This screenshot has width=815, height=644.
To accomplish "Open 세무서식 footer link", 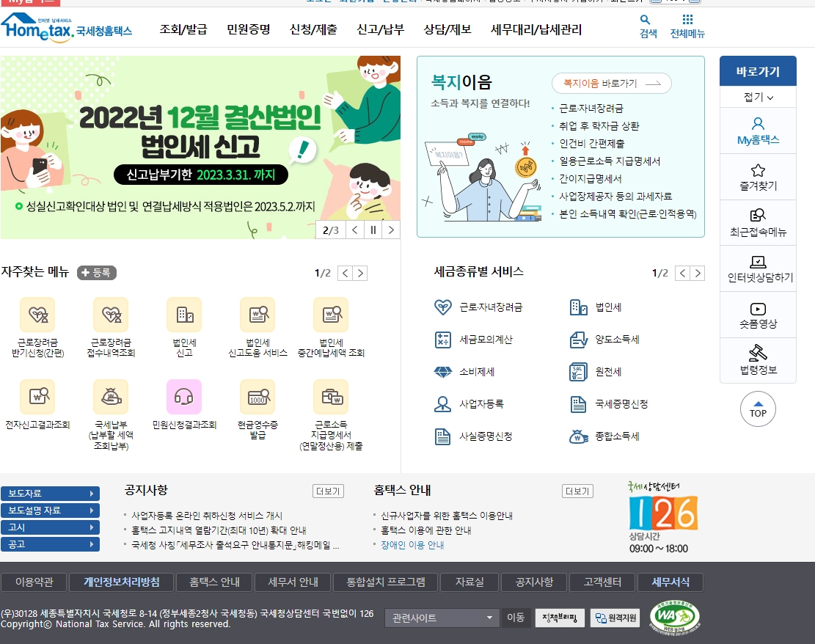I will point(670,582).
